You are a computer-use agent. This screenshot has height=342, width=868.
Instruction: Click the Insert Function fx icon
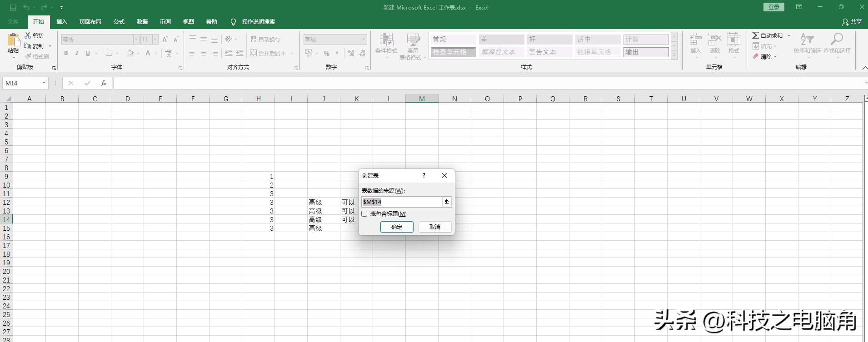104,83
